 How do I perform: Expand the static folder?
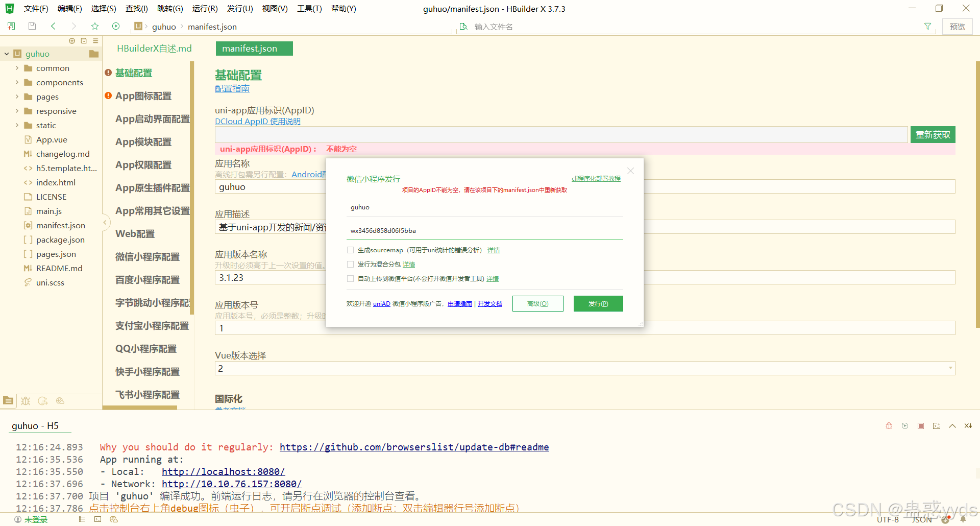click(17, 125)
